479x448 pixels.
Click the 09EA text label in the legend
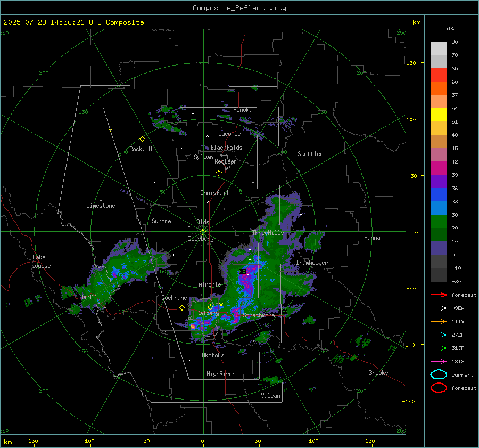pos(458,308)
